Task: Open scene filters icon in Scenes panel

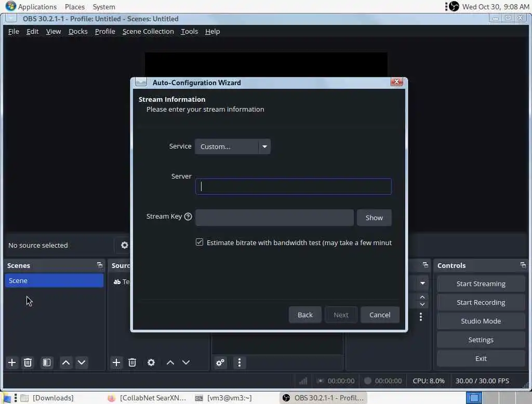Action: click(x=47, y=362)
